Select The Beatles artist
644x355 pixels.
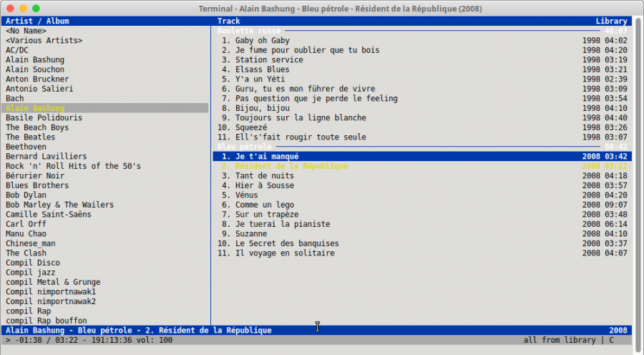30,137
